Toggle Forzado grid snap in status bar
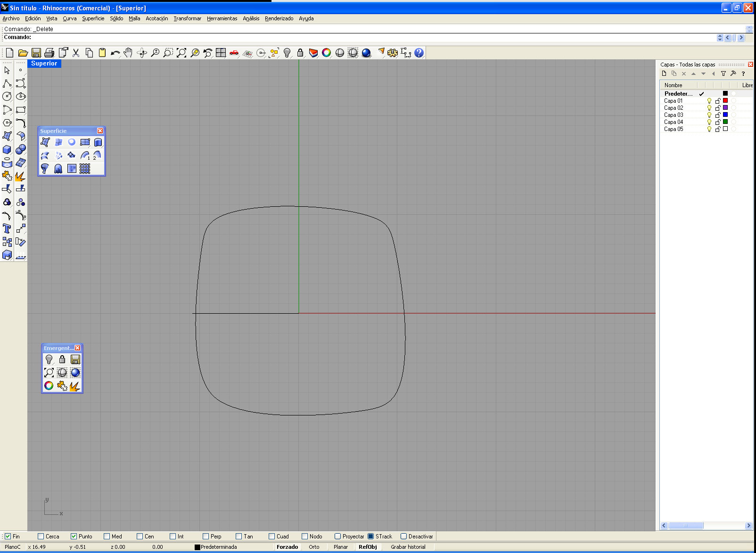The image size is (756, 553). [x=287, y=547]
